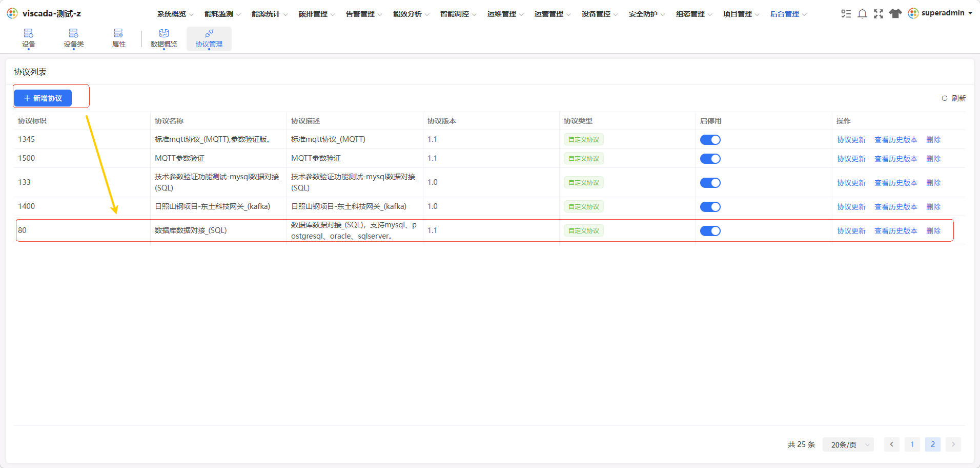Click protocol name MQTT参数验证
The image size is (980, 468).
[x=180, y=158]
